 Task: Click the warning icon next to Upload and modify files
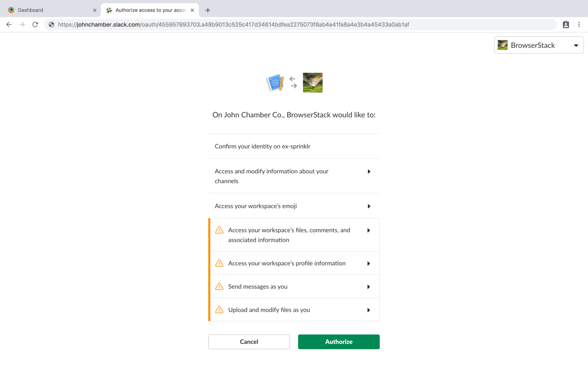219,310
